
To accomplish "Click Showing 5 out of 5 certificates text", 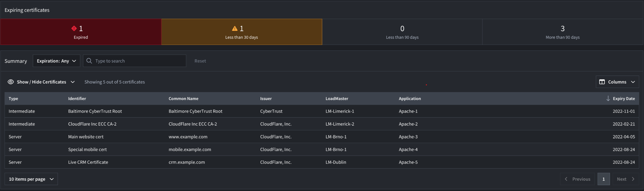I will point(115,82).
